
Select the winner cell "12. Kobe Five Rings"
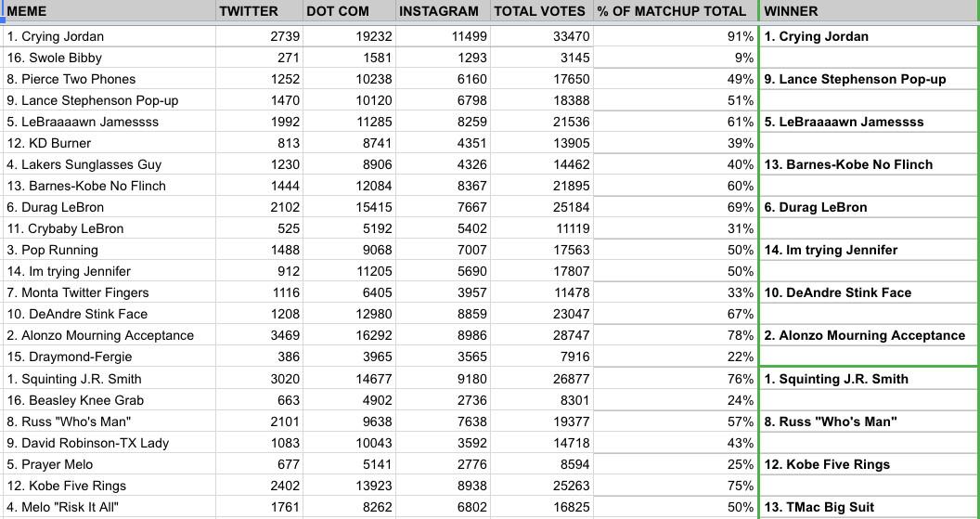869,464
